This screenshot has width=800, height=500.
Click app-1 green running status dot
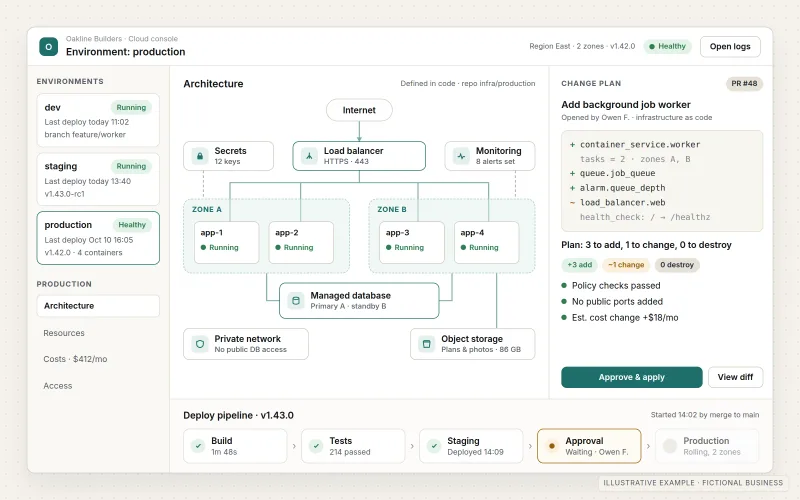click(203, 247)
